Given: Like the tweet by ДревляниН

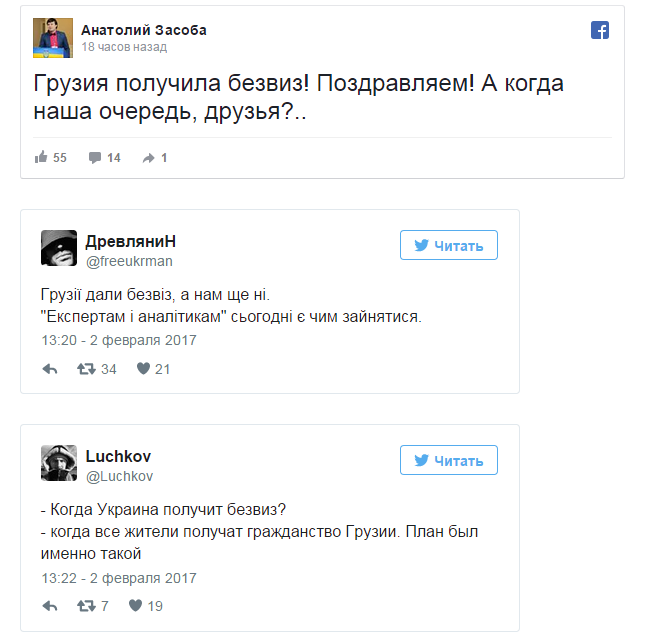Looking at the screenshot, I should coord(143,369).
